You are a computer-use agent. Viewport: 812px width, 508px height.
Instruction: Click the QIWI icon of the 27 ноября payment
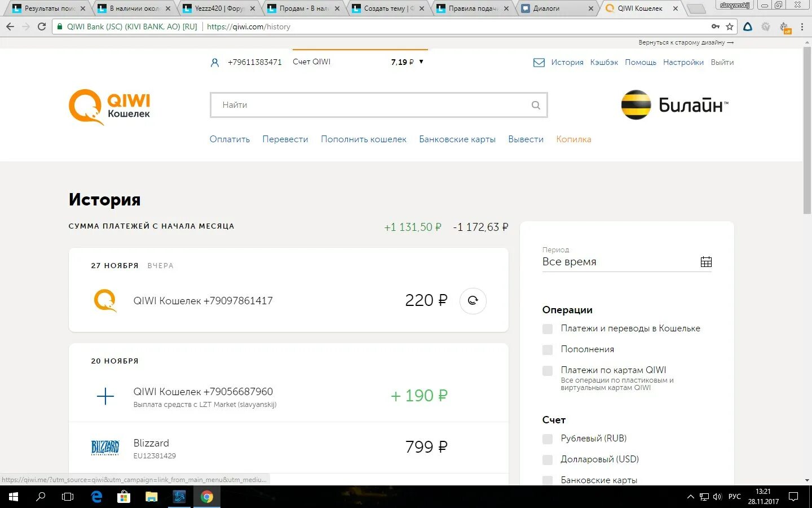coord(105,300)
